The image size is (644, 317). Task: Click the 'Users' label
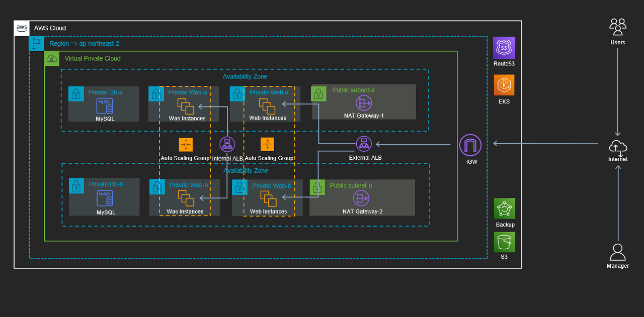coord(618,42)
